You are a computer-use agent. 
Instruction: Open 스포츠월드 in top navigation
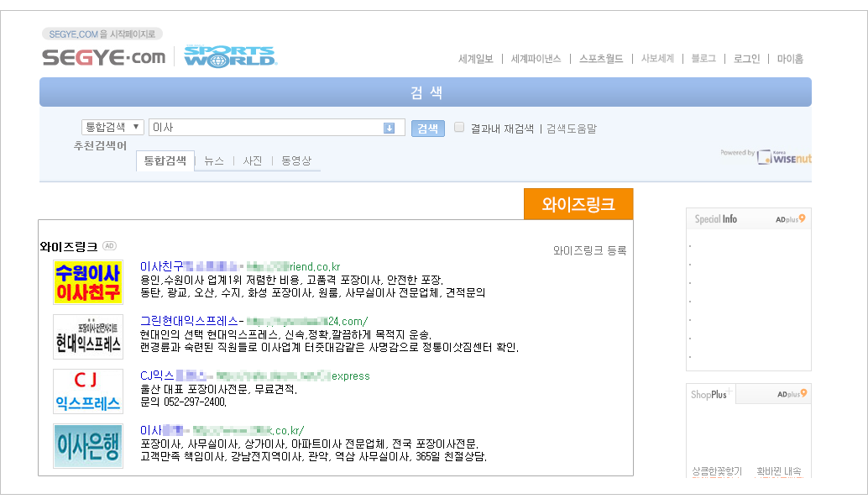(x=601, y=59)
